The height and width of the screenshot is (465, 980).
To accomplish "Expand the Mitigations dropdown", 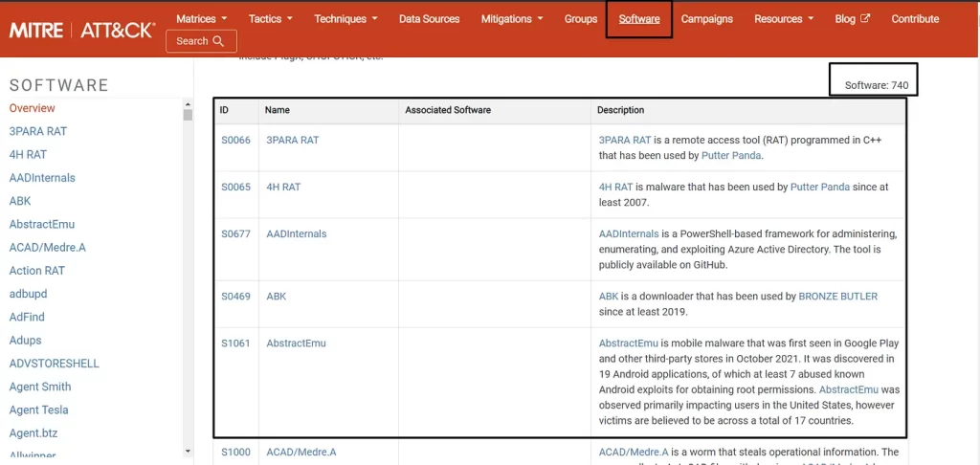I will [512, 19].
